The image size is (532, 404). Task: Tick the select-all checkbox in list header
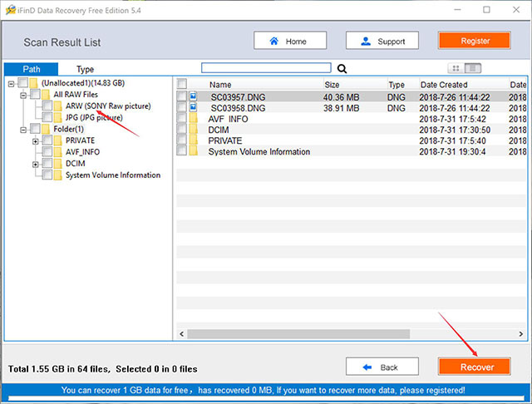click(x=182, y=84)
